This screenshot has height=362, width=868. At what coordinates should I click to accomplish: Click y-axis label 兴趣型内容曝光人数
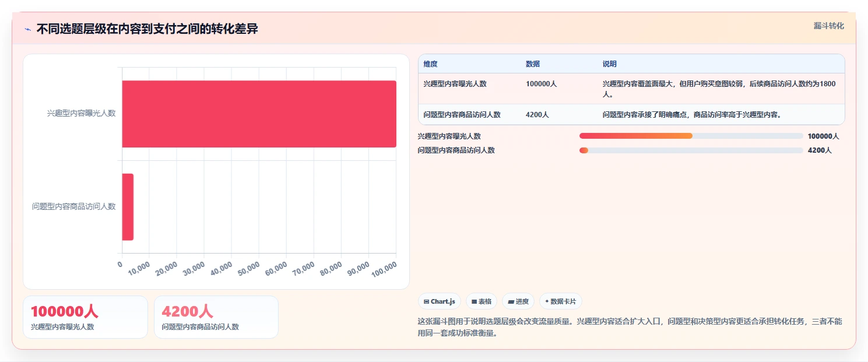pyautogui.click(x=82, y=113)
